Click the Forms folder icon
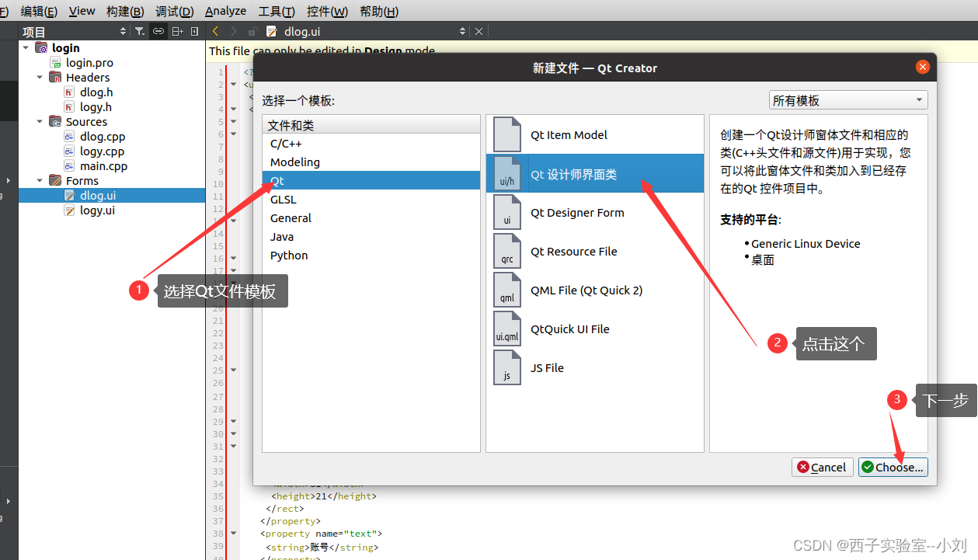The image size is (978, 560). pos(55,181)
